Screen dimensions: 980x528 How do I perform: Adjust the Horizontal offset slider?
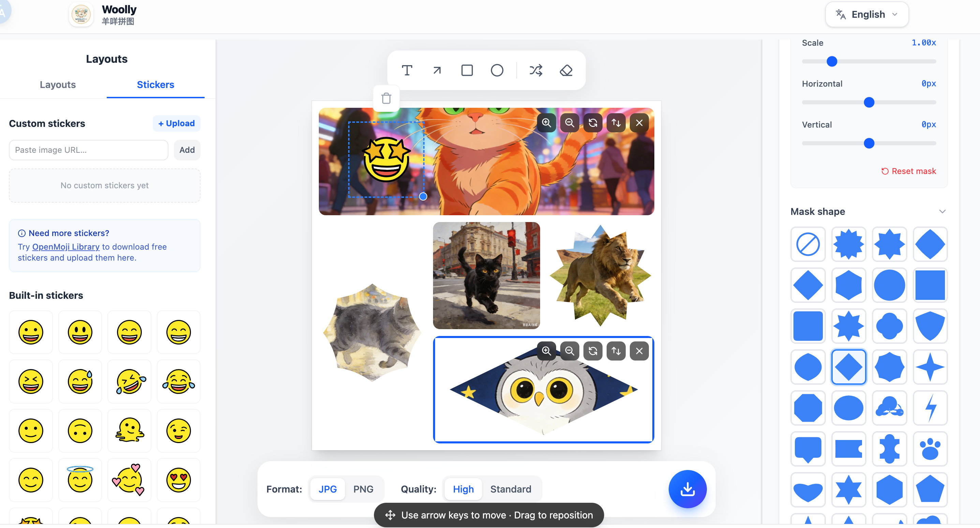(x=869, y=102)
